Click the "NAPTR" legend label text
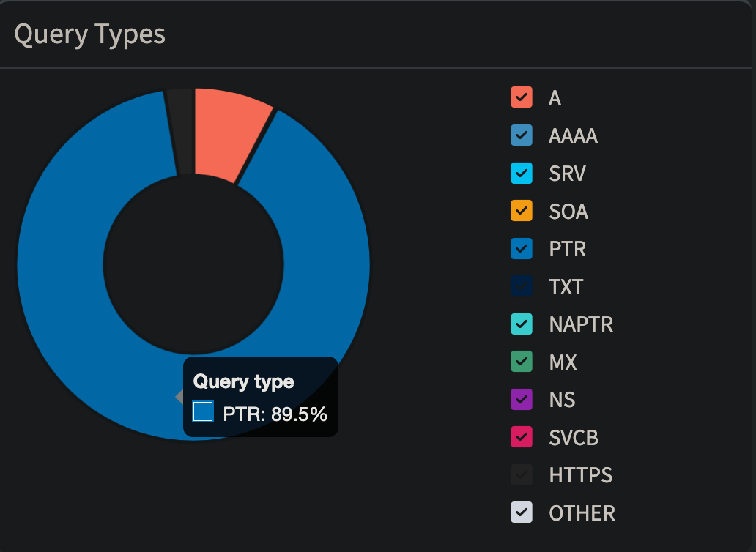 click(580, 324)
